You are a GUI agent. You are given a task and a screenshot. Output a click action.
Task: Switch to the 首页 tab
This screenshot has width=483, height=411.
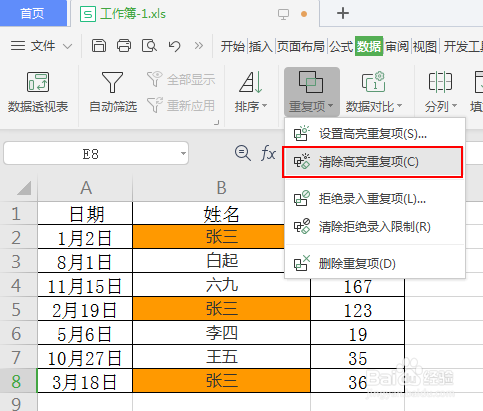(x=33, y=13)
